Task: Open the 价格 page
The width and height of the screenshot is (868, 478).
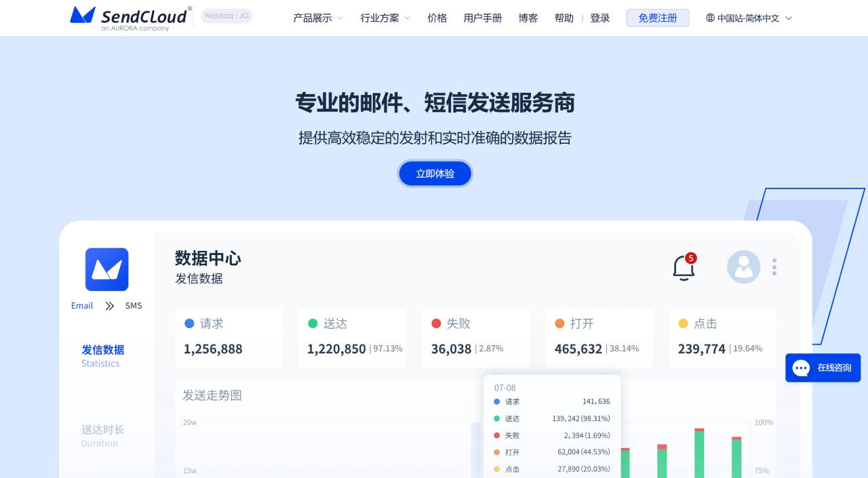Action: [437, 18]
